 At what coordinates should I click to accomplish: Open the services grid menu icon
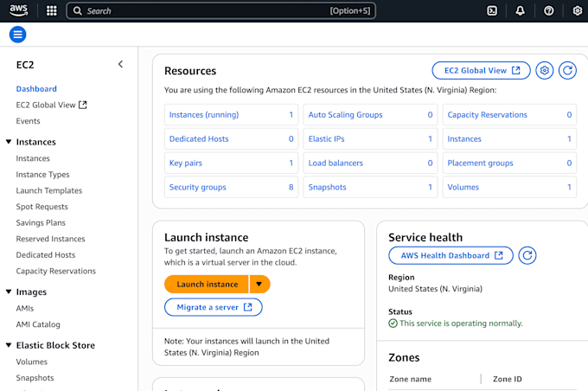tap(51, 11)
